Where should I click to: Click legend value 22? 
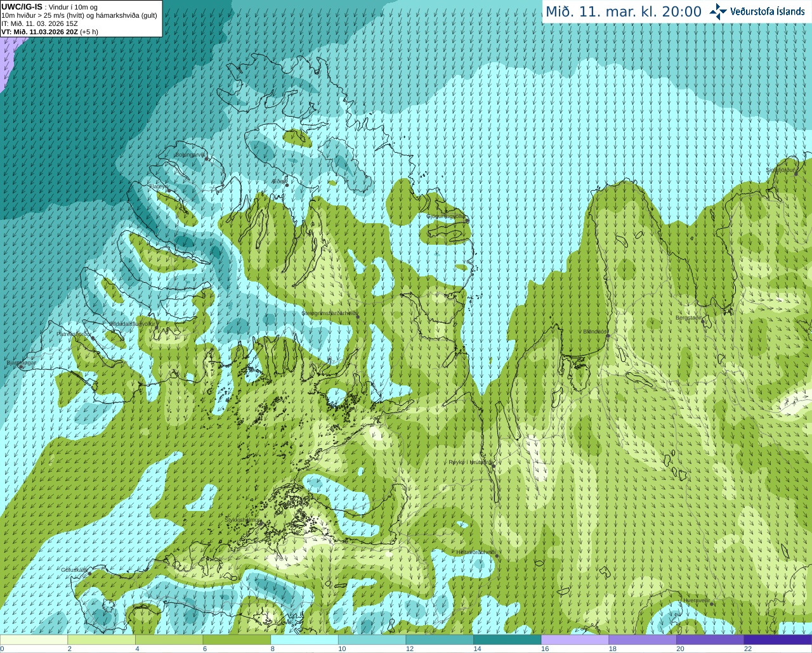[748, 649]
